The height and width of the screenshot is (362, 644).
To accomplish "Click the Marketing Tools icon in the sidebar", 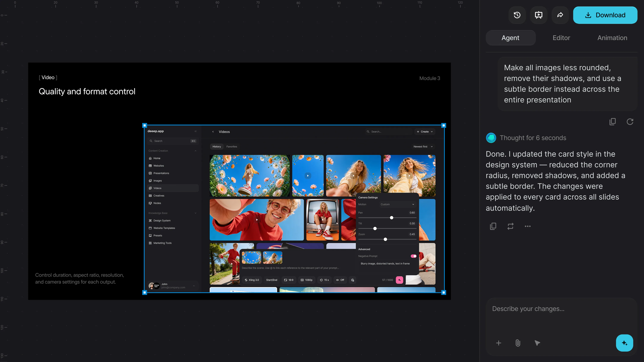I will coord(150,243).
